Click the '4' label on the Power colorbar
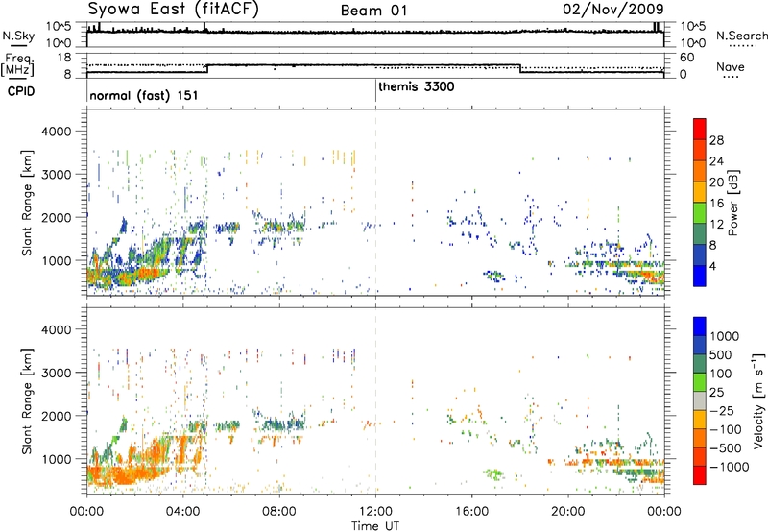This screenshot has height=532, width=768. [713, 266]
